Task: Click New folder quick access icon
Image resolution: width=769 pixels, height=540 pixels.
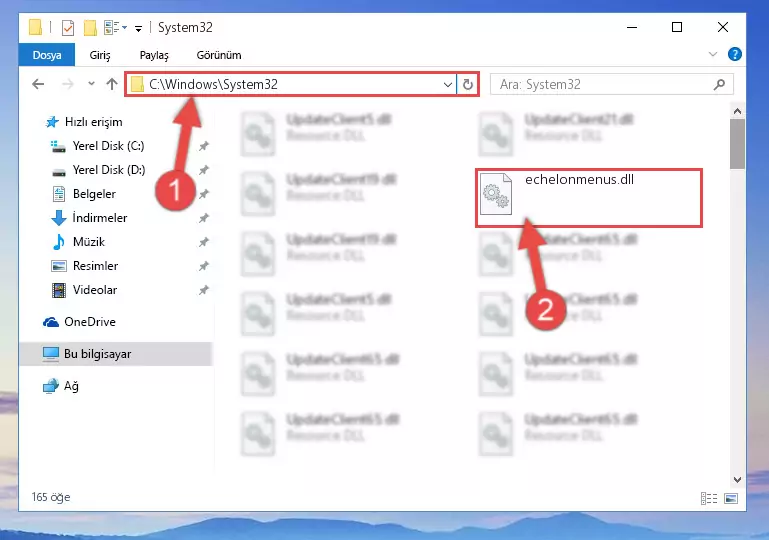Action: point(90,28)
